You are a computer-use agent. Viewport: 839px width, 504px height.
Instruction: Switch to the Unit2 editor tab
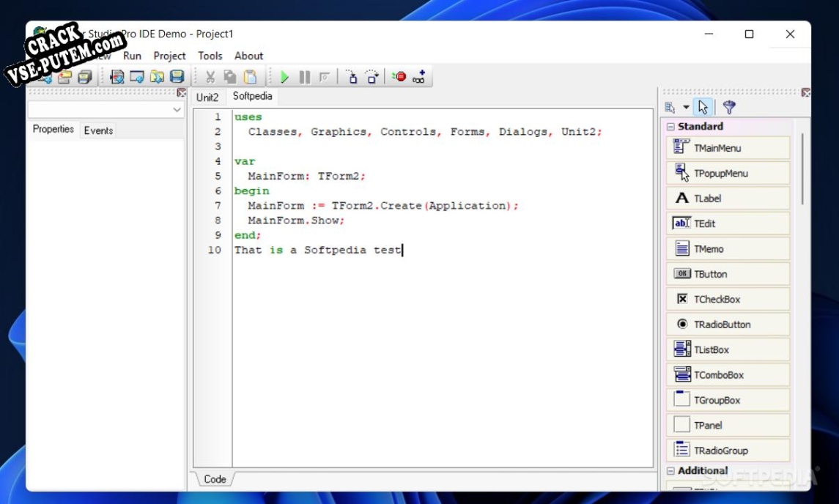(207, 97)
